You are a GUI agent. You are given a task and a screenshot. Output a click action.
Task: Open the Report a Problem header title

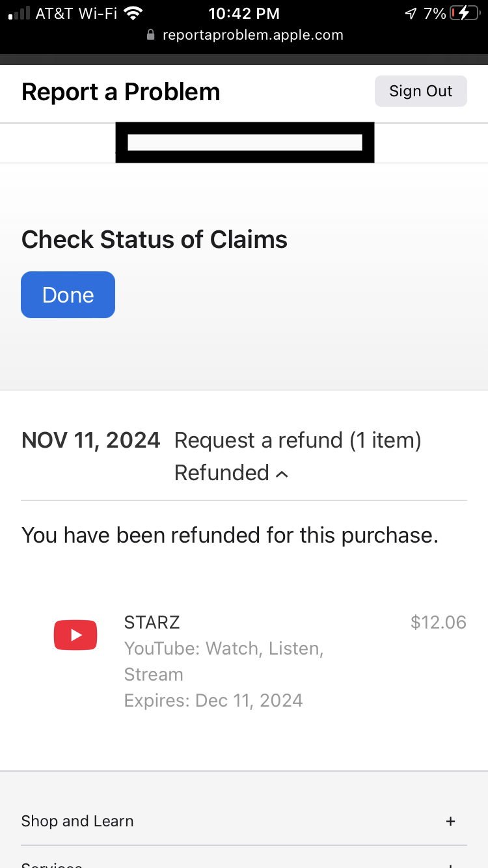[121, 92]
